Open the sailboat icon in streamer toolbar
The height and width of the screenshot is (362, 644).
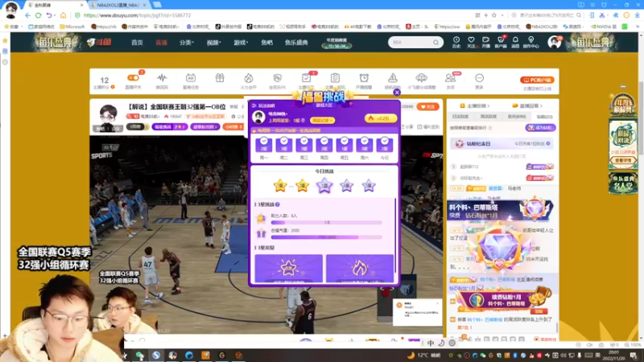(x=393, y=80)
